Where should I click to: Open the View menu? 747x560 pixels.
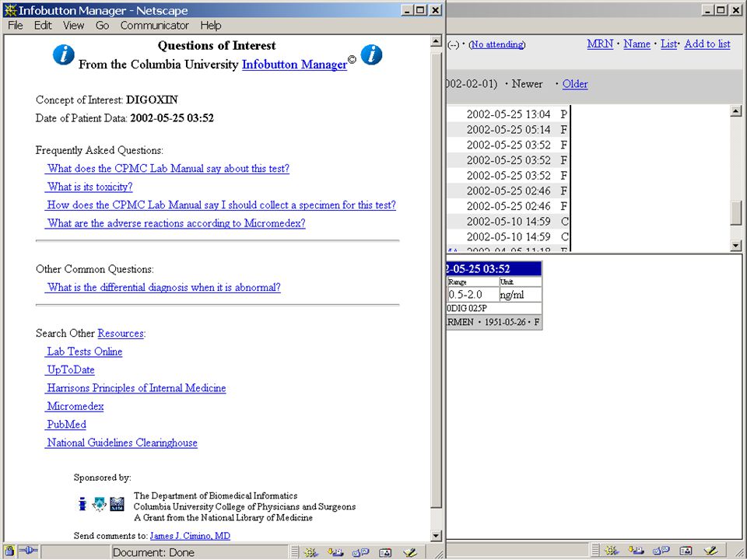[73, 25]
